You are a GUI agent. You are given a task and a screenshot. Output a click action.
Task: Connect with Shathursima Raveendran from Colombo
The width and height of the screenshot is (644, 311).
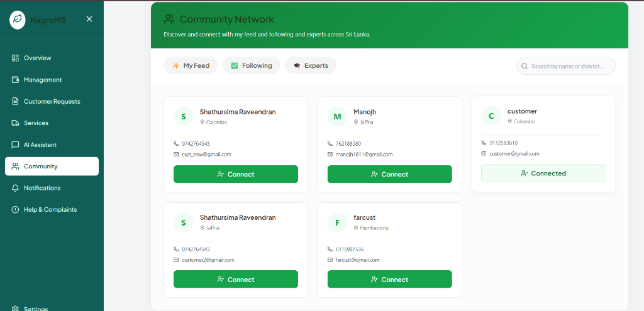pos(236,174)
